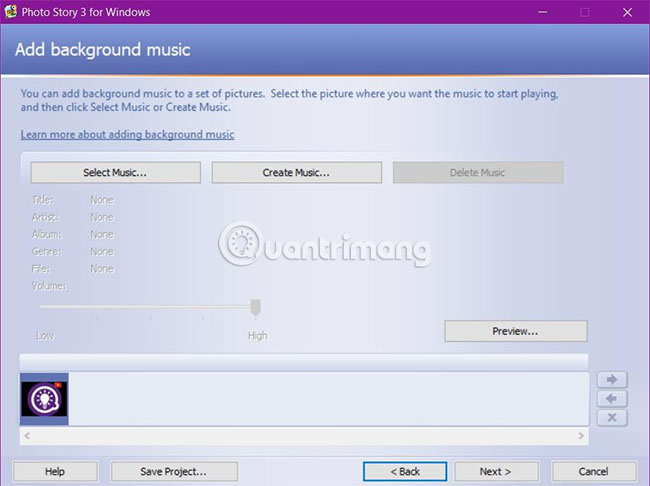Open Help
Viewport: 650px width, 486px height.
click(x=55, y=471)
